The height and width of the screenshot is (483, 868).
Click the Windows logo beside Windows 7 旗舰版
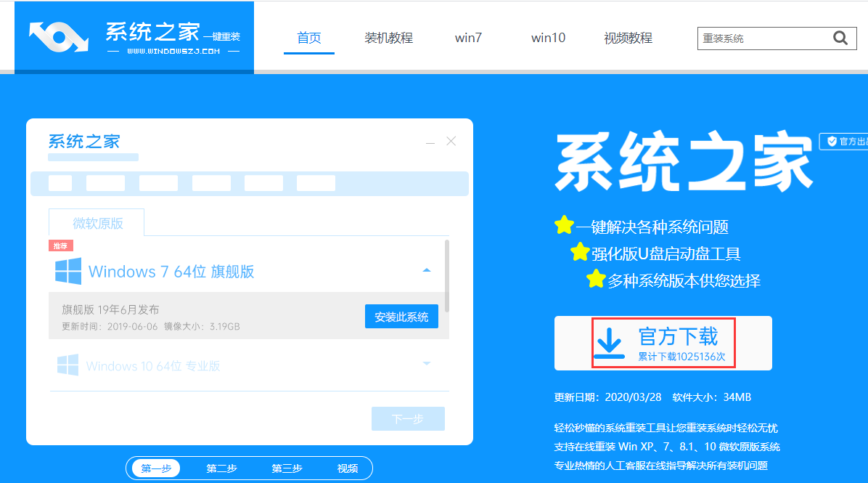tap(67, 271)
